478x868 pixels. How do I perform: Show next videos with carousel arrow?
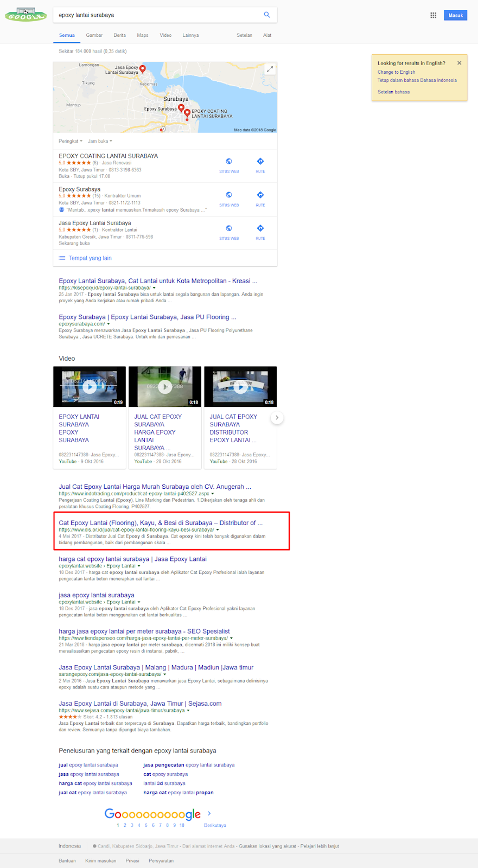coord(277,418)
